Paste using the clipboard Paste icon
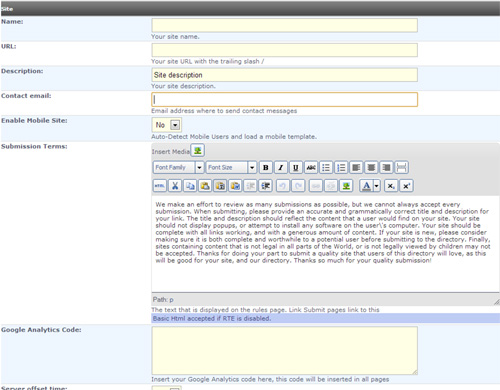The height and width of the screenshot is (390, 500). click(x=205, y=186)
